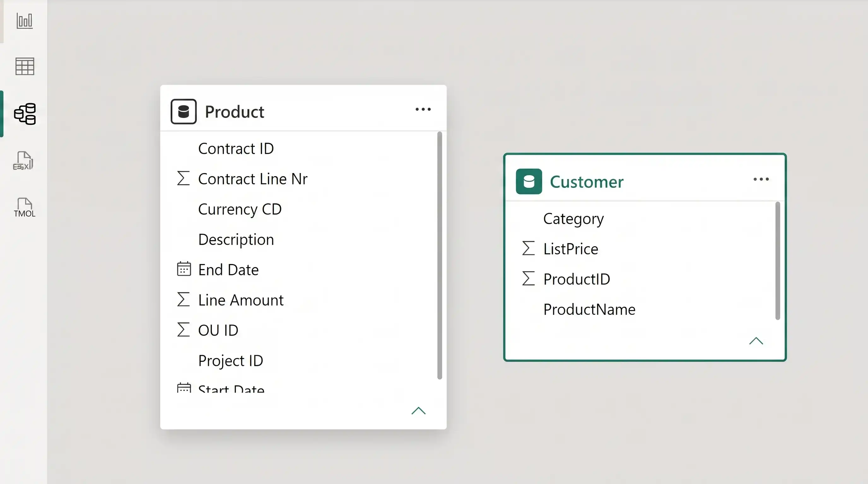Switch to Table view icon
Viewport: 868px width, 484px height.
(x=25, y=66)
